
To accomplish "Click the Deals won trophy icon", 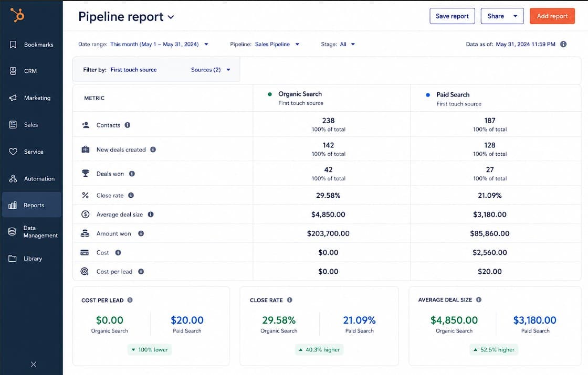I will click(x=86, y=174).
